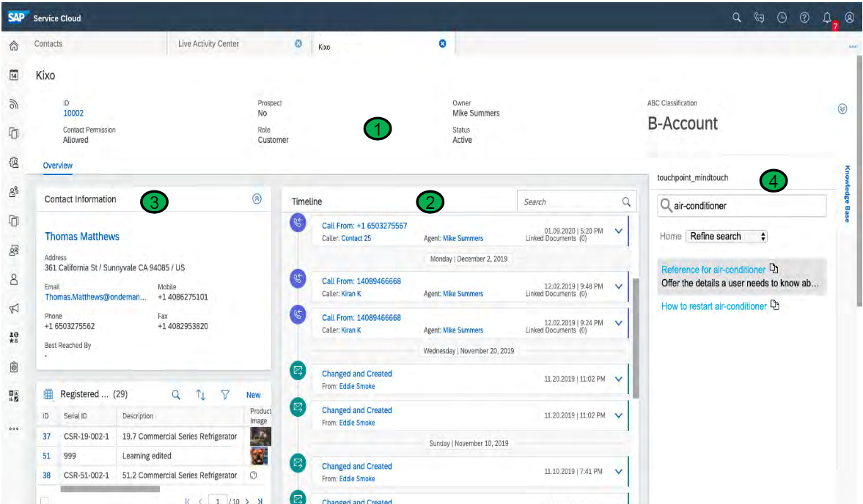Viewport: 863px width, 504px height.
Task: Select the Kixo tab
Action: [x=324, y=48]
